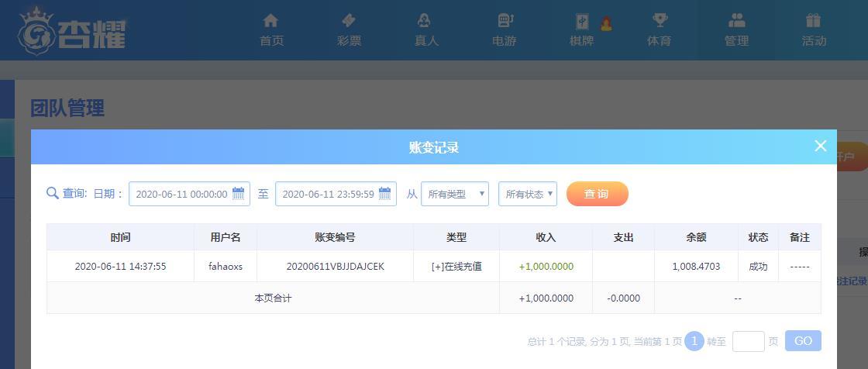This screenshot has width=868, height=369.
Task: Click the 类型 column header
Action: (456, 237)
